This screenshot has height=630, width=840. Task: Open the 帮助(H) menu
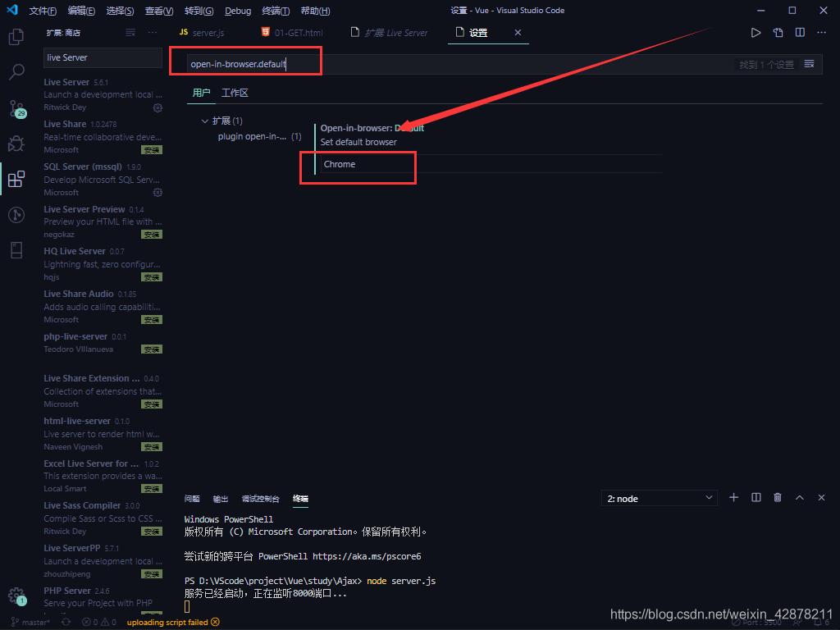[315, 11]
